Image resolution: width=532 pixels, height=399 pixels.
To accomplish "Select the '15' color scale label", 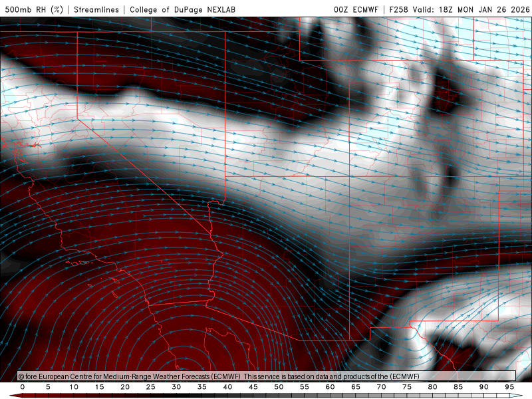I will point(99,387).
